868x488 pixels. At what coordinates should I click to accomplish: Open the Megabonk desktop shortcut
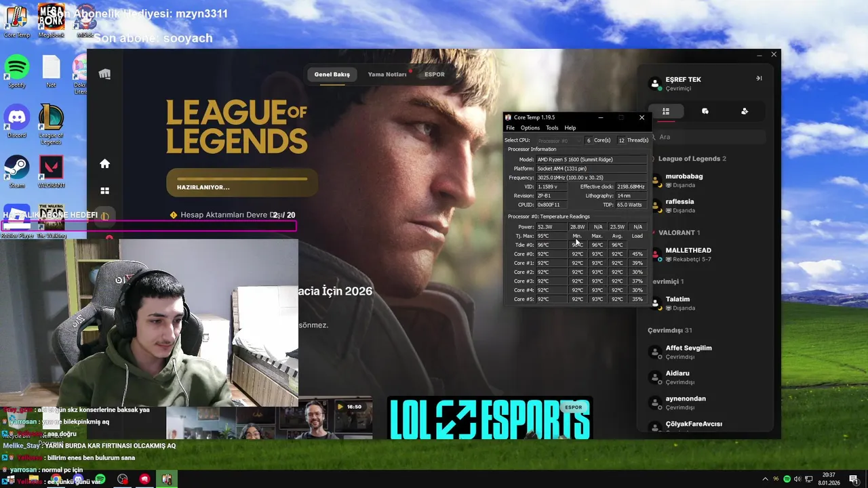(51, 22)
